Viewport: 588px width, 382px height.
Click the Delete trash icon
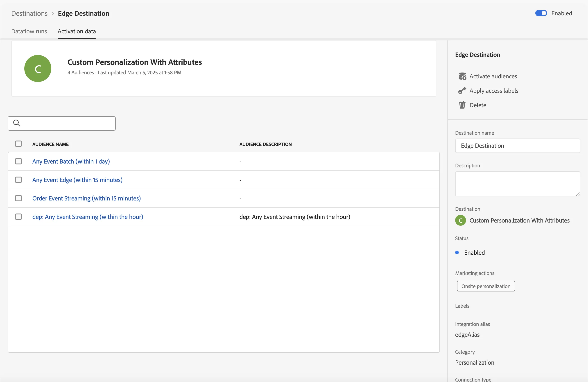point(462,105)
